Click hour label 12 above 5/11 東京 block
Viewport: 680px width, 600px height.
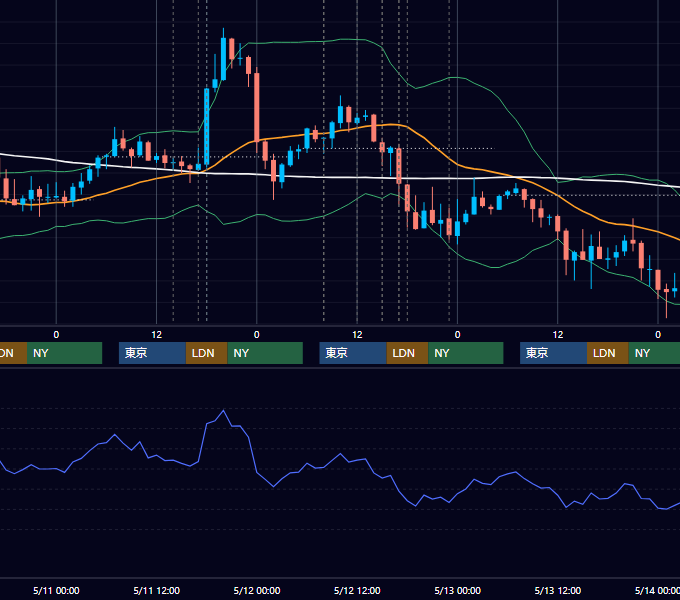pyautogui.click(x=157, y=335)
